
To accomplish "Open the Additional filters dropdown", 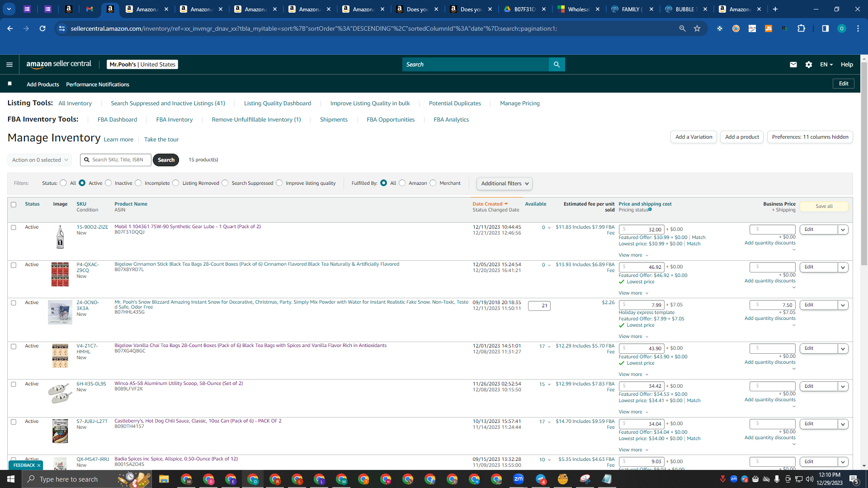I will (x=504, y=183).
